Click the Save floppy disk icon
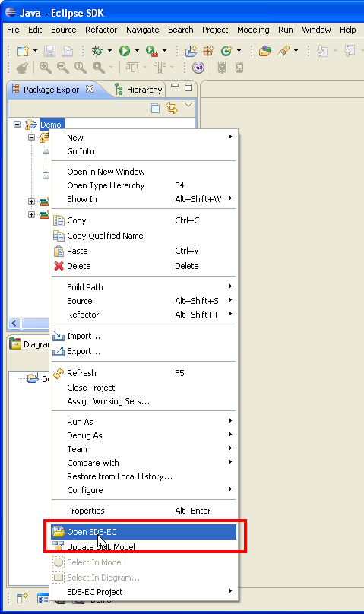 pyautogui.click(x=49, y=52)
